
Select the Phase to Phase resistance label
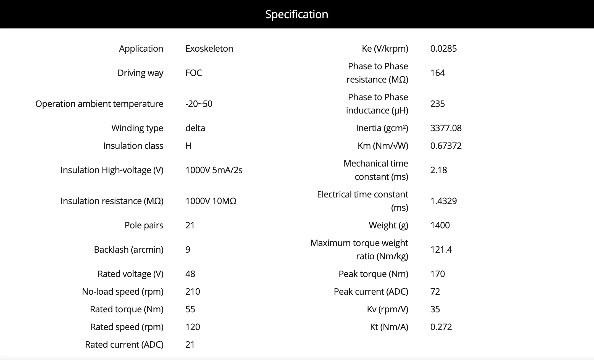click(377, 73)
